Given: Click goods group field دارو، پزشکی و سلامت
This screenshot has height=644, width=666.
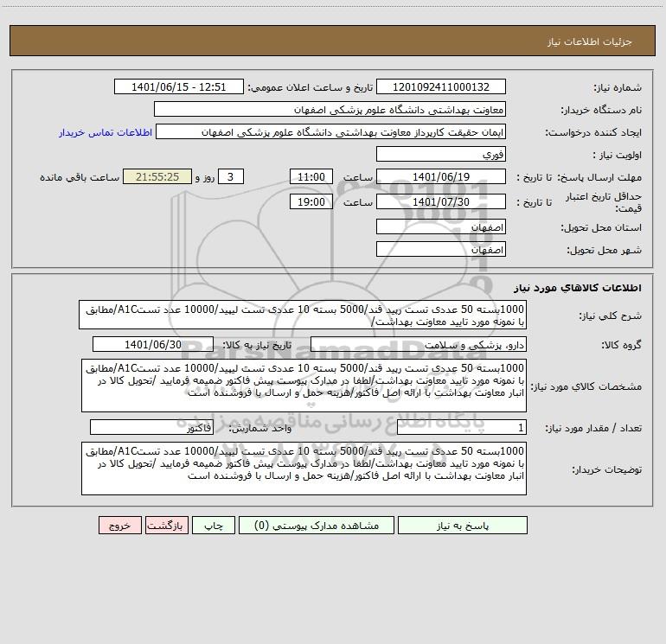Looking at the screenshot, I should pos(419,344).
